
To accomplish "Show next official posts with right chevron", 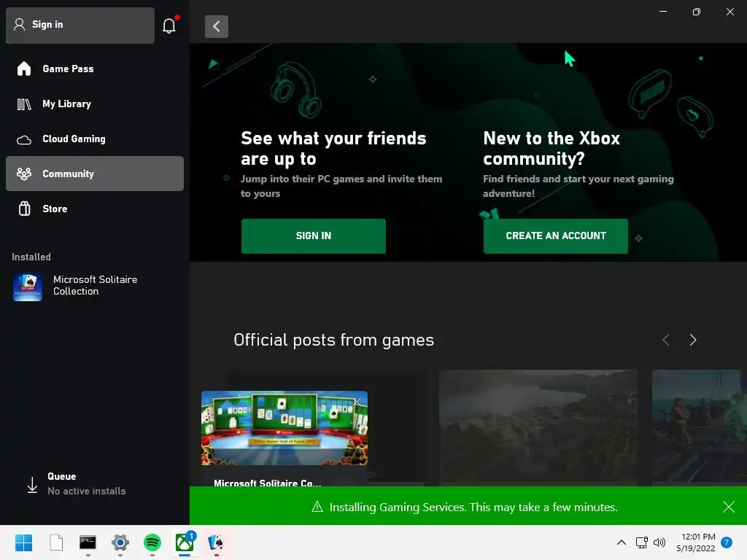I will 693,340.
